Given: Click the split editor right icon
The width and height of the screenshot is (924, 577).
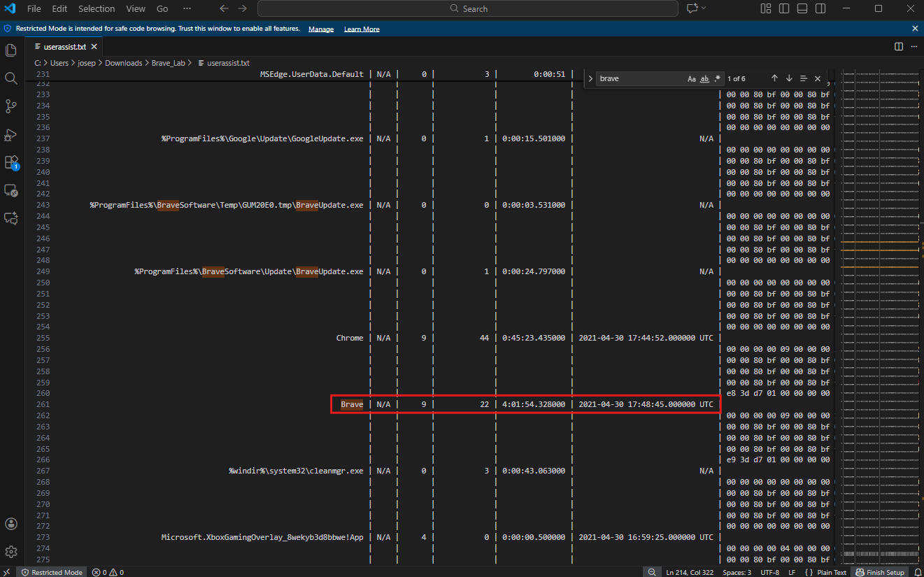Looking at the screenshot, I should (899, 47).
